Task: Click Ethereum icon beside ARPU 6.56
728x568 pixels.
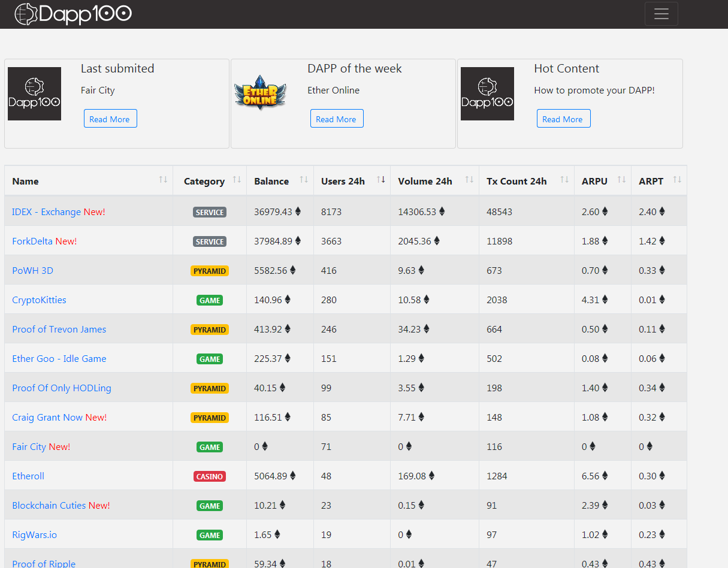Action: pyautogui.click(x=605, y=476)
